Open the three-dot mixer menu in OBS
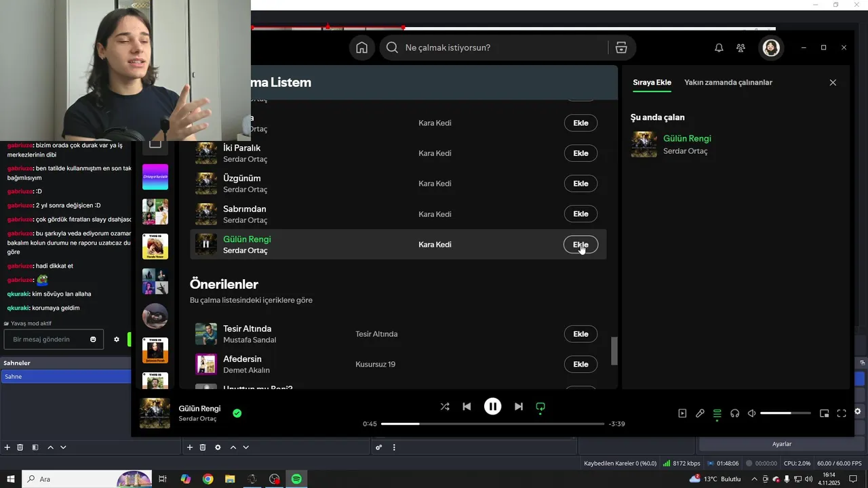This screenshot has width=868, height=488. [x=394, y=447]
